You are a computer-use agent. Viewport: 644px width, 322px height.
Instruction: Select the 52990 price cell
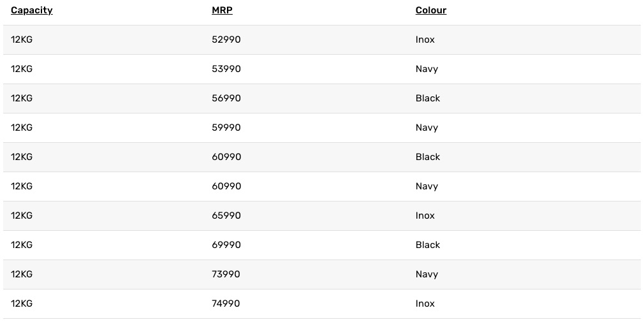point(226,40)
